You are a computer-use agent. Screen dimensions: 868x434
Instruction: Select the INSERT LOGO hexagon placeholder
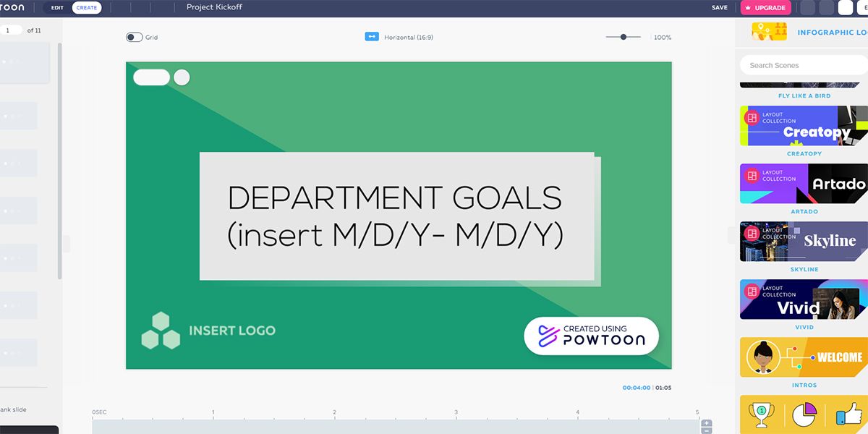click(x=161, y=331)
